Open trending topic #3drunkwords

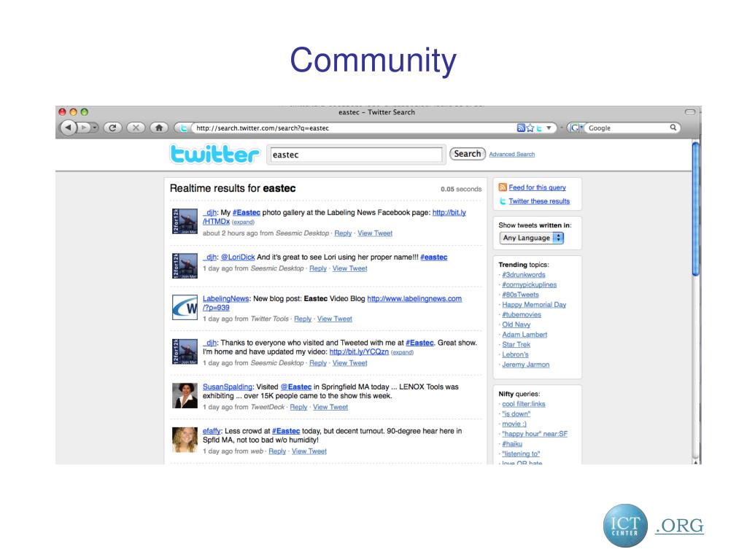524,275
